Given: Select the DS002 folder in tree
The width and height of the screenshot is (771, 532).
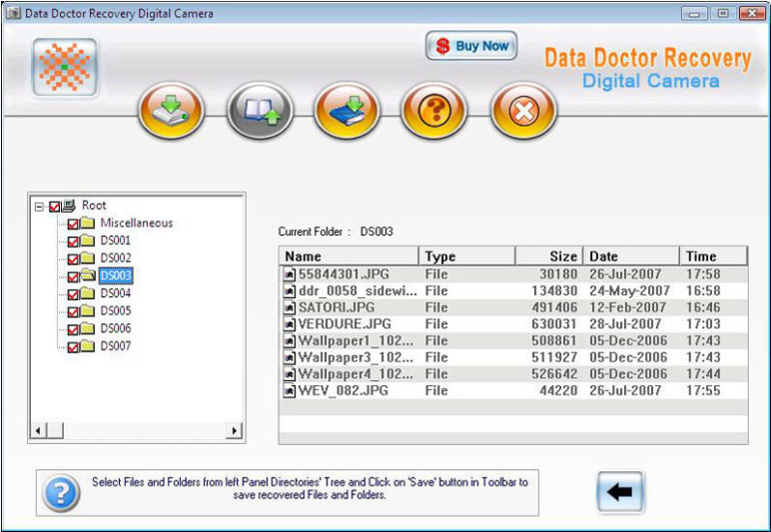Looking at the screenshot, I should [115, 257].
